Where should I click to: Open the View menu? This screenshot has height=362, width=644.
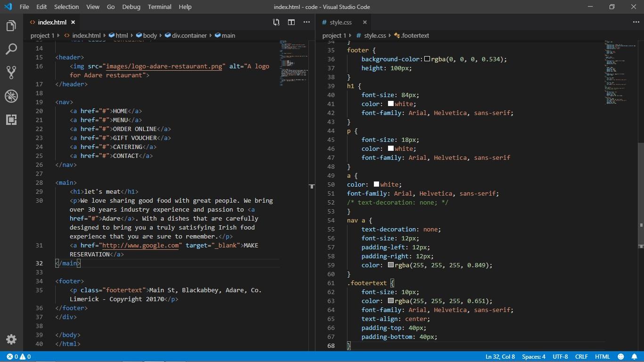point(93,7)
